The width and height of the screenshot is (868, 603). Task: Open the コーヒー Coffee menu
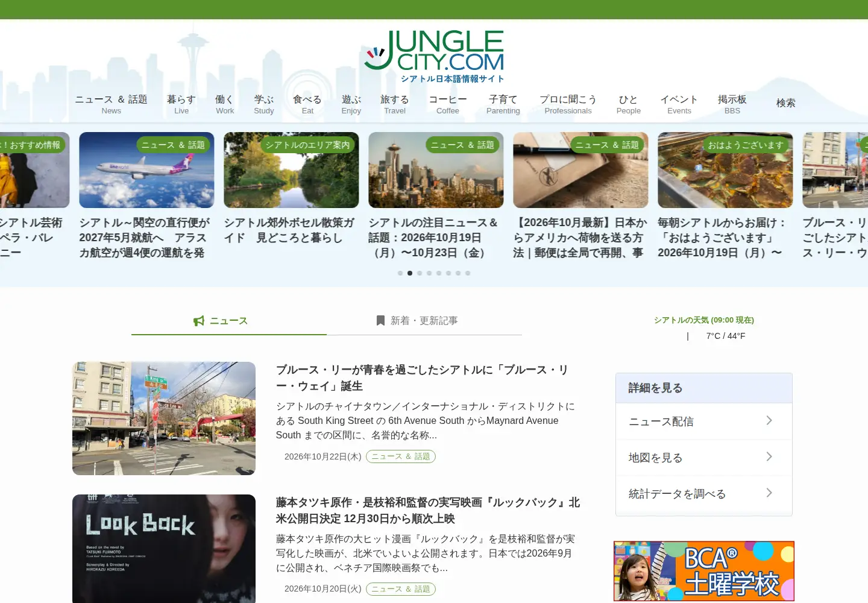[448, 104]
